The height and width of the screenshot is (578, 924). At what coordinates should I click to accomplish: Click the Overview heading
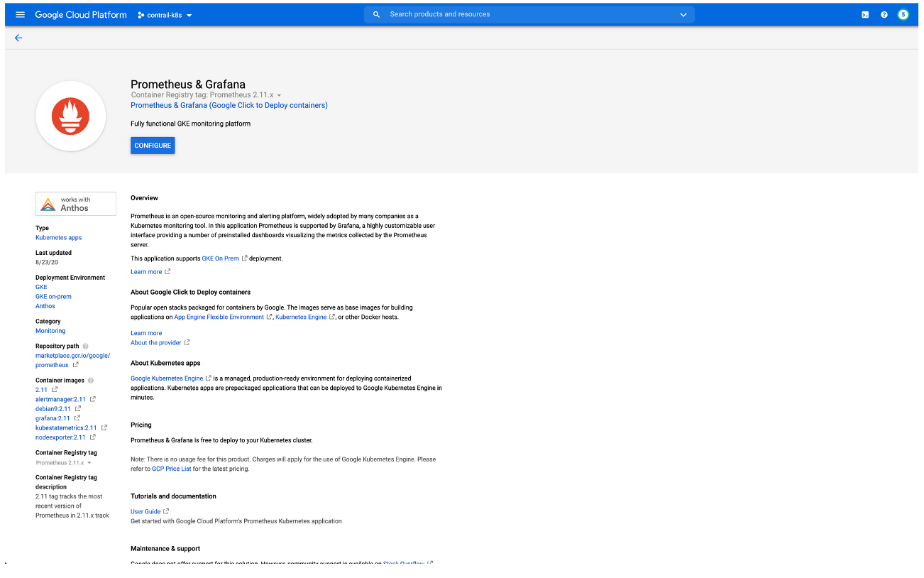(144, 198)
